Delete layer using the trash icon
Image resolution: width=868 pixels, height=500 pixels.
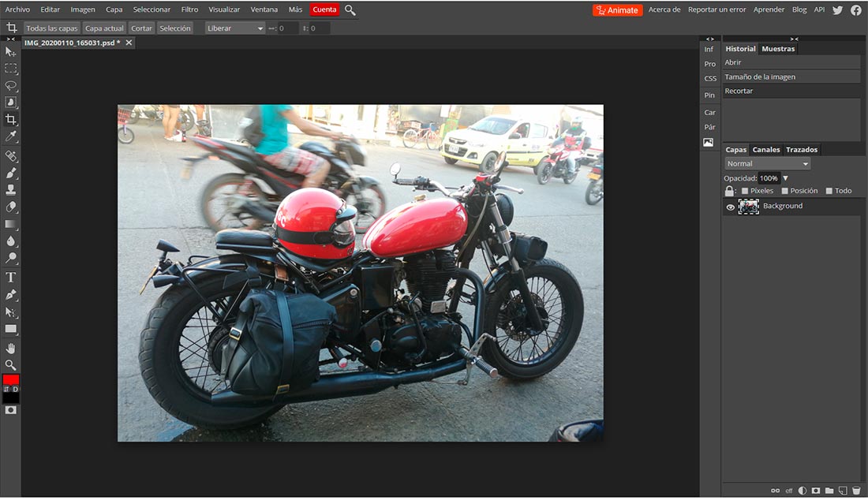coord(856,491)
